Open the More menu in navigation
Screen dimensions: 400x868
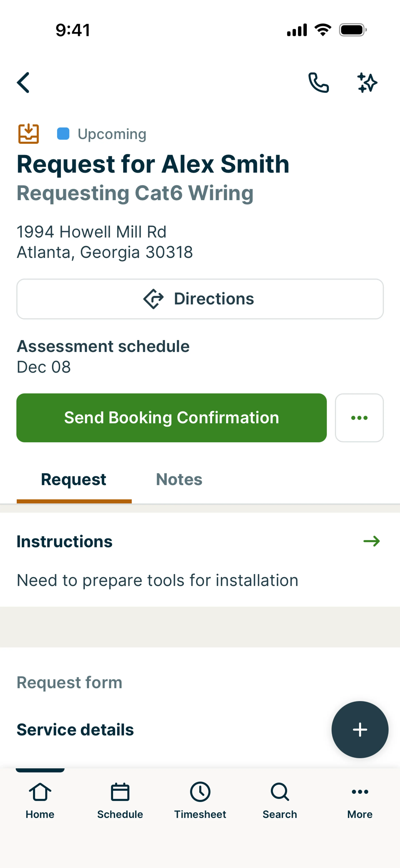click(x=360, y=800)
